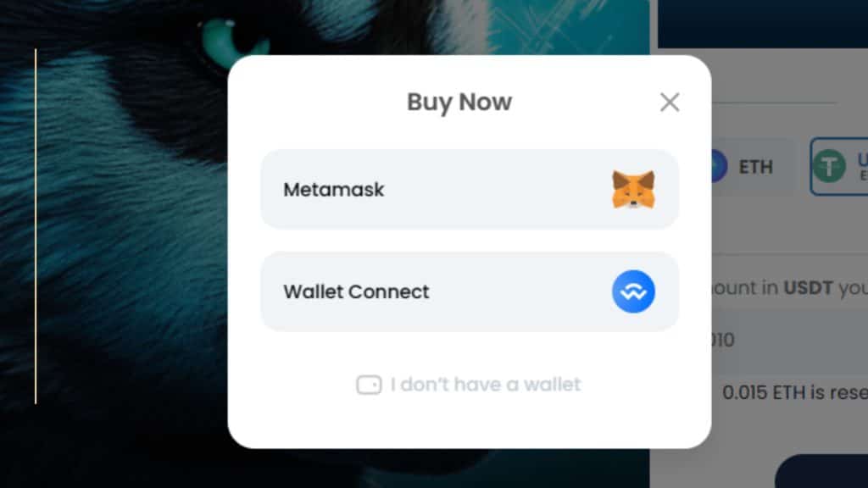Click the blue Ethereum coin icon
Viewport: 868px width, 488px height.
(x=719, y=166)
